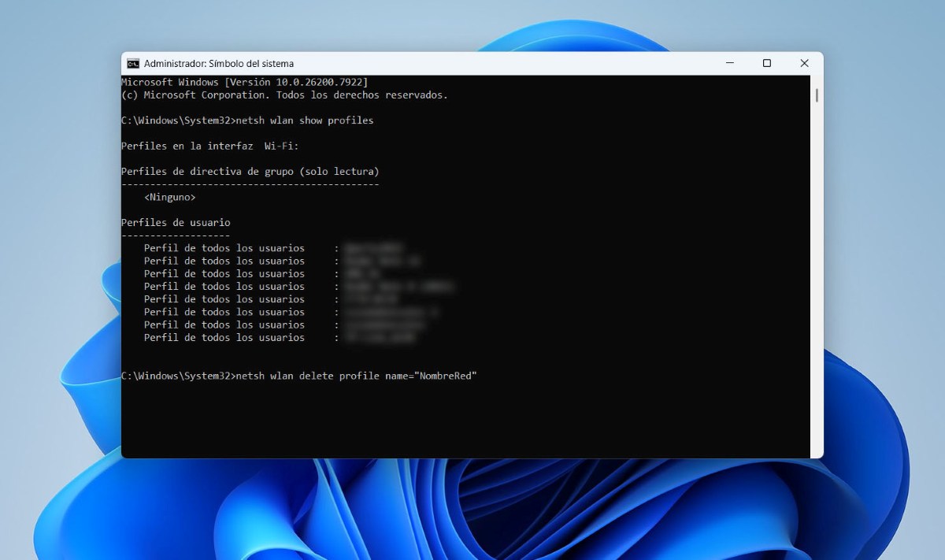The width and height of the screenshot is (945, 560).
Task: Close the Administrador: Símbolo del sistema window
Action: (x=804, y=63)
